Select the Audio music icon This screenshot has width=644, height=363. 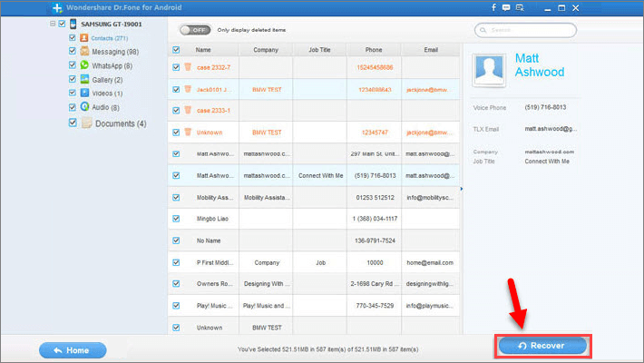84,107
